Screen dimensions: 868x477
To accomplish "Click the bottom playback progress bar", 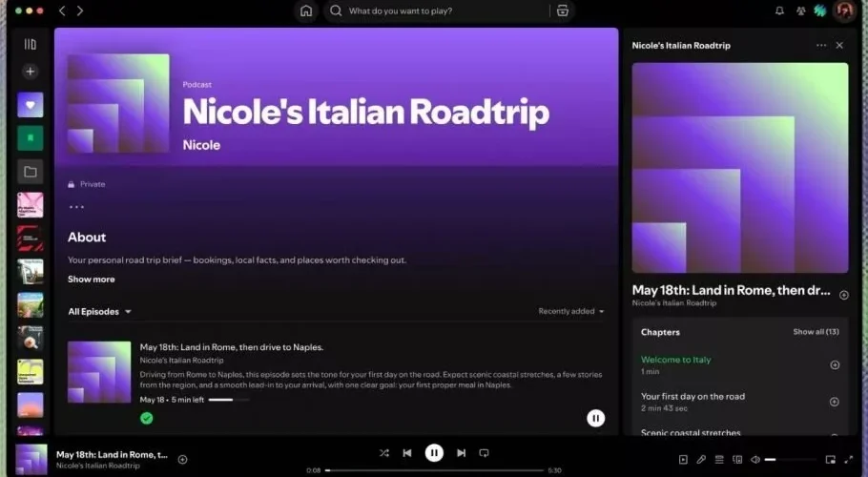I will pyautogui.click(x=435, y=470).
